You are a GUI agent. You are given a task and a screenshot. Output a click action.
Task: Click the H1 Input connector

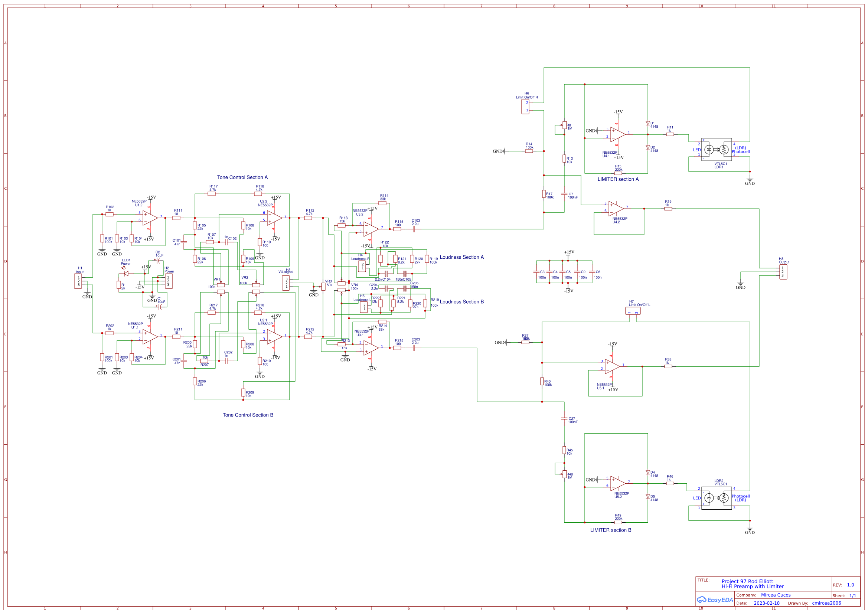click(x=78, y=281)
